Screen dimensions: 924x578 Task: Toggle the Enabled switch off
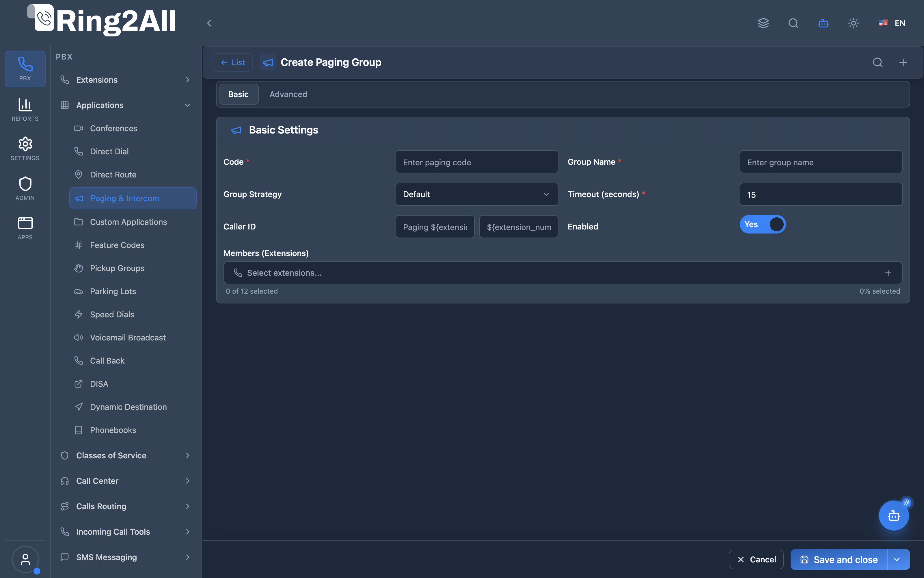coord(763,224)
